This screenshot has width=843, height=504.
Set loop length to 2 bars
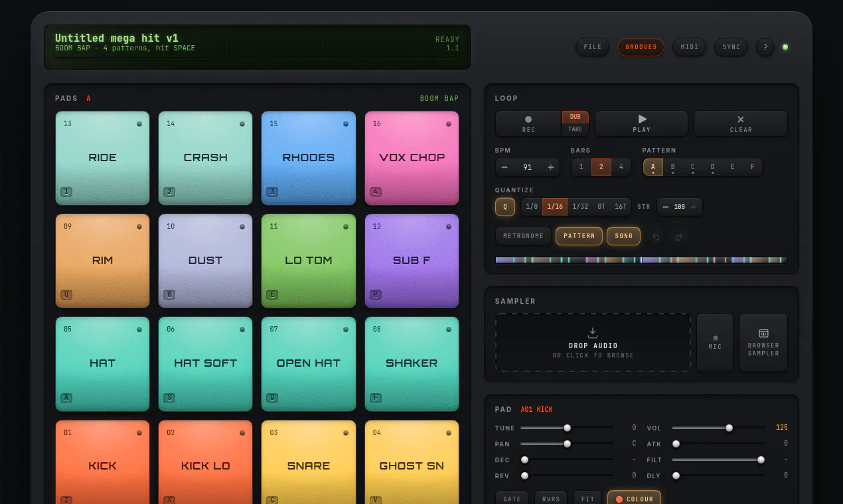(601, 167)
